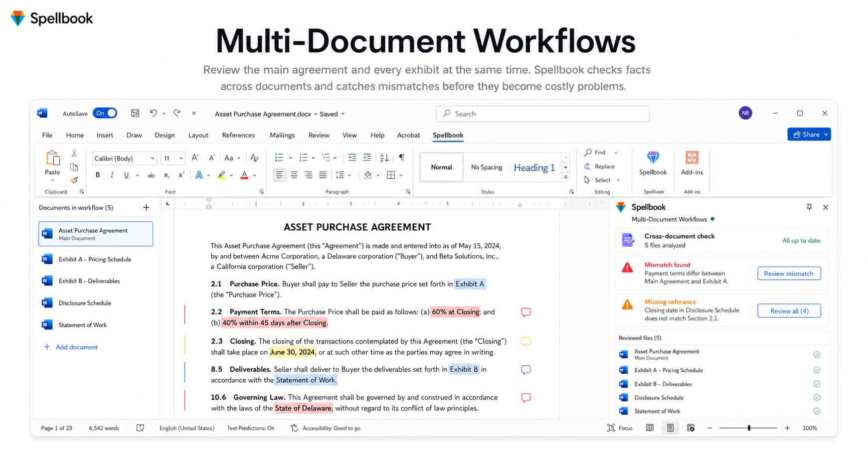This screenshot has width=868, height=450.
Task: Justify the paragraph text
Action: coord(323,175)
